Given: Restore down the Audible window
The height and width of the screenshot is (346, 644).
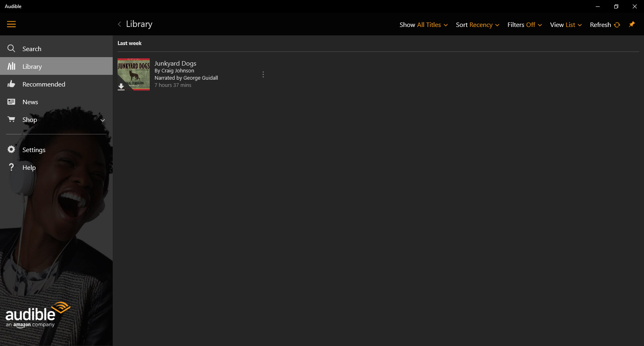Looking at the screenshot, I should [616, 6].
